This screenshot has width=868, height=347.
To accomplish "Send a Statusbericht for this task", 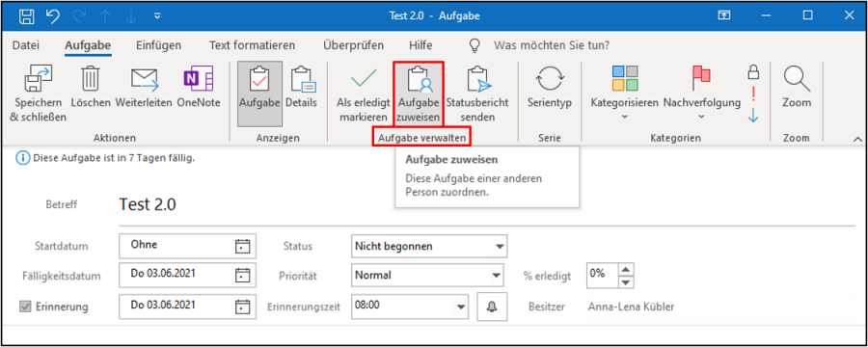I will click(x=477, y=79).
